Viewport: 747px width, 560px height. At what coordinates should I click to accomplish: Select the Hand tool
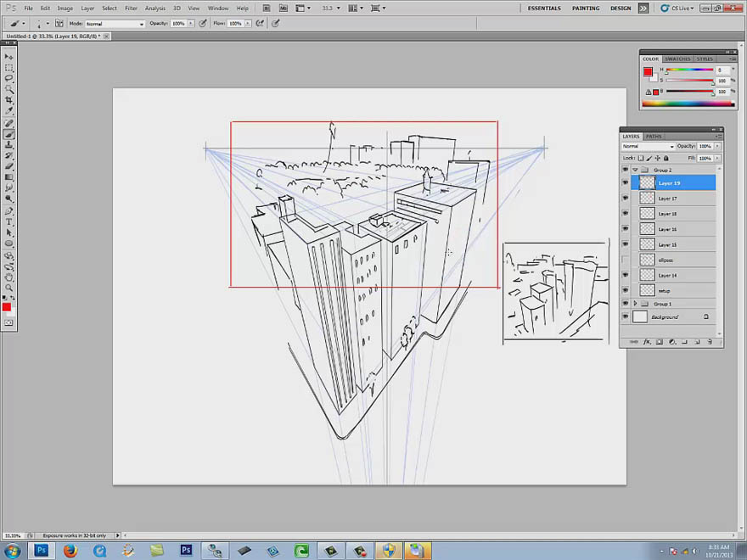coord(8,277)
